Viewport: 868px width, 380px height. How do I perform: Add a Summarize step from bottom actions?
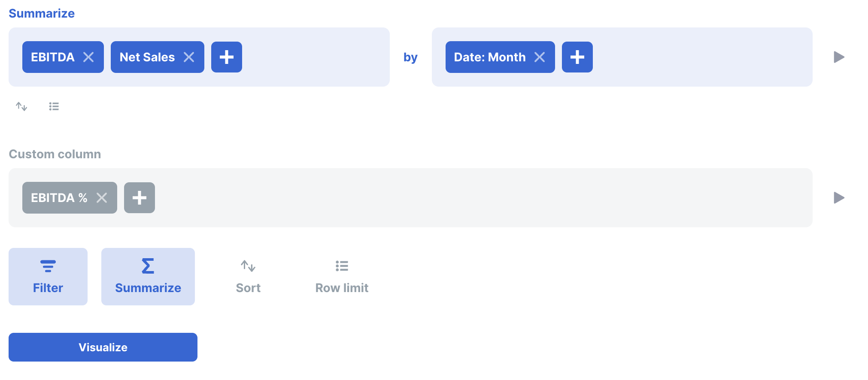pos(148,277)
